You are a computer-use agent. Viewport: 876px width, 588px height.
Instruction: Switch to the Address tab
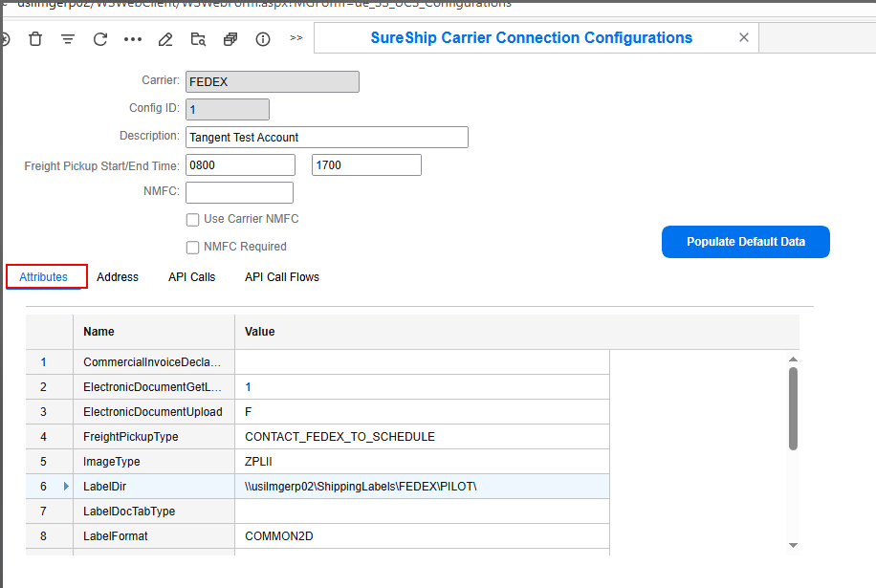[x=118, y=277]
